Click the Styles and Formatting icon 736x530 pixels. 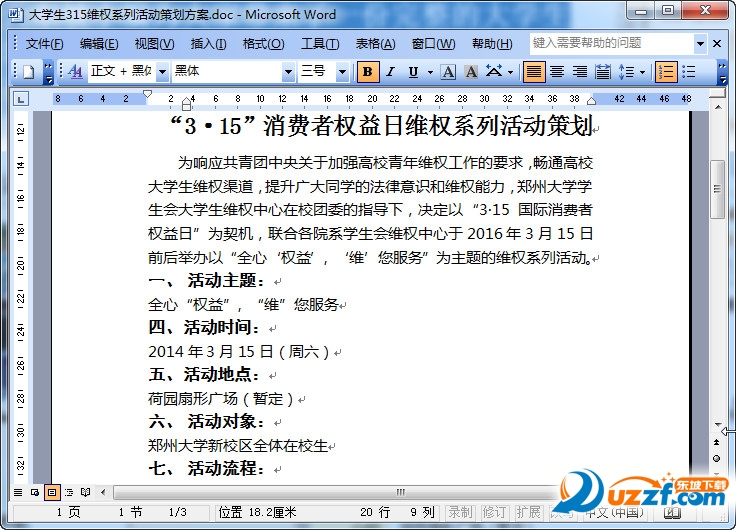tap(75, 72)
